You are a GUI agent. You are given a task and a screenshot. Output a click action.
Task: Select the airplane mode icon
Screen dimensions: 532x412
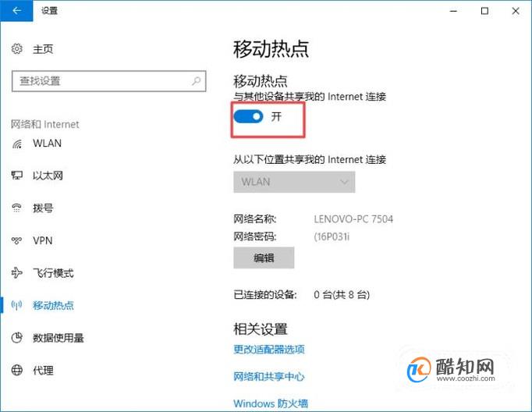tap(17, 272)
